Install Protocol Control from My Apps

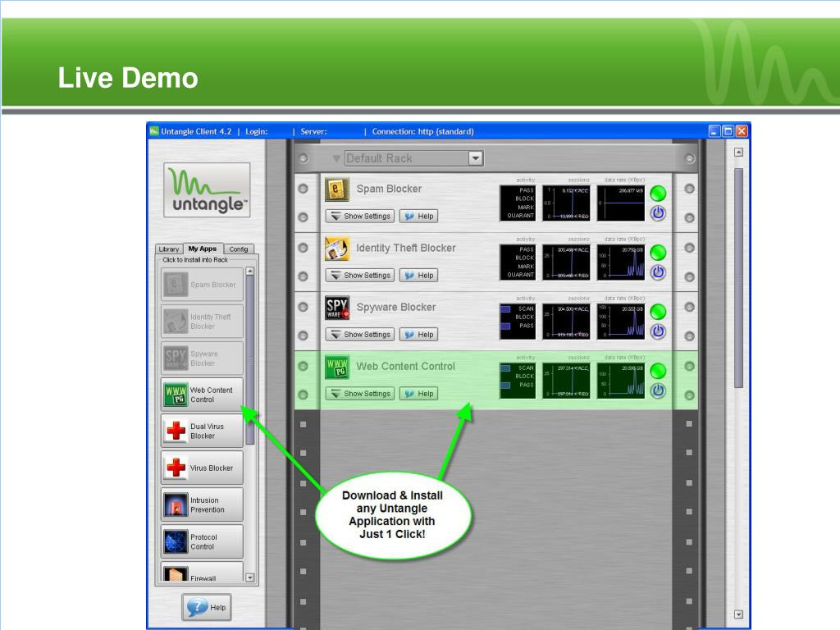[202, 541]
